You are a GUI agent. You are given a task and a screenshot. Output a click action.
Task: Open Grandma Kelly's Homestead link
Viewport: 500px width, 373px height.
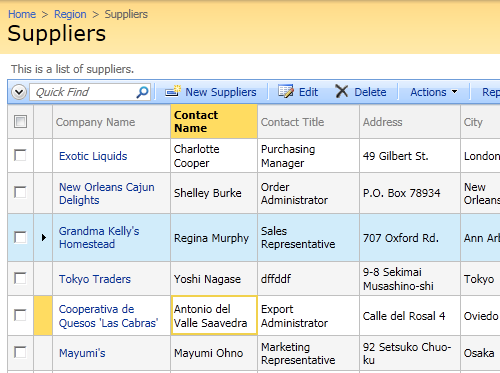(99, 237)
